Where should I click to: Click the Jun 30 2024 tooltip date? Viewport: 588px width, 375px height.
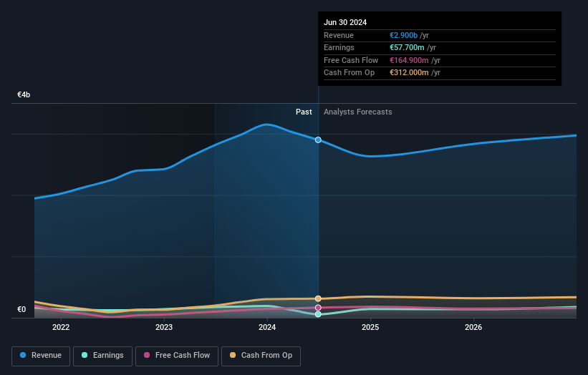click(x=345, y=22)
